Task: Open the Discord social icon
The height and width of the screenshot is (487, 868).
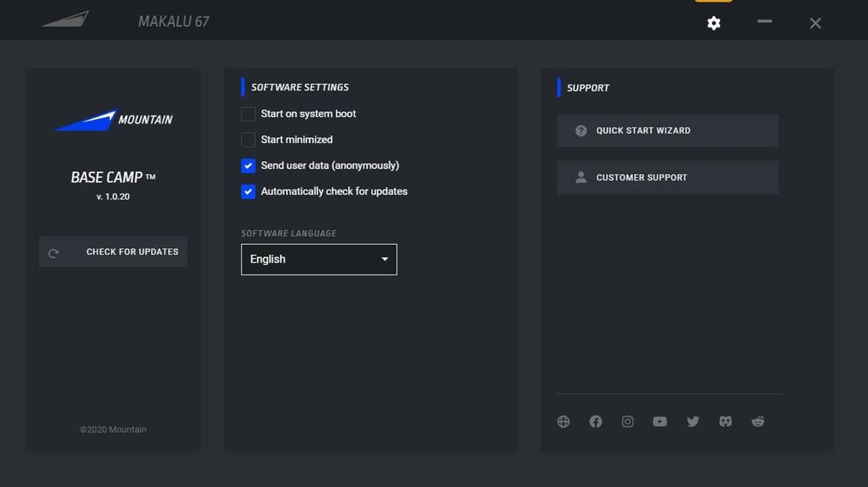Action: (725, 422)
